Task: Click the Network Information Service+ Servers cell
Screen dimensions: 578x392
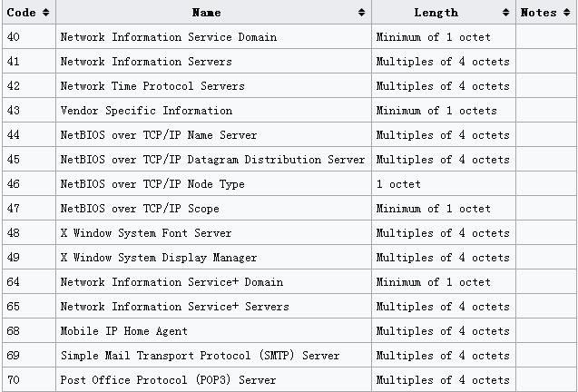Action: (174, 307)
